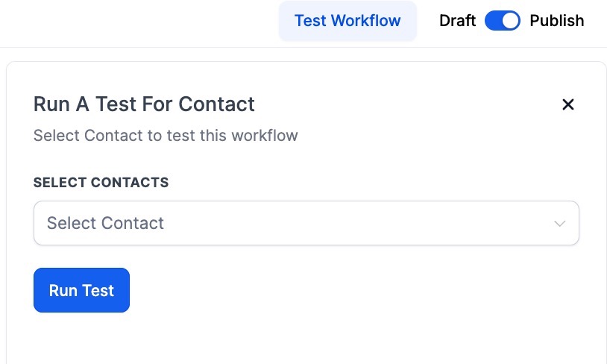Click the Draft label
607x364 pixels.
click(457, 21)
